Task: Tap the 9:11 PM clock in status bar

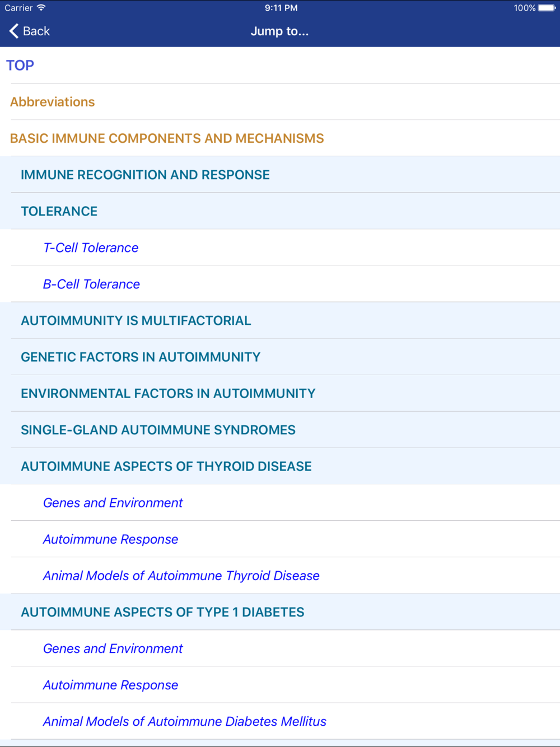Action: pyautogui.click(x=281, y=8)
